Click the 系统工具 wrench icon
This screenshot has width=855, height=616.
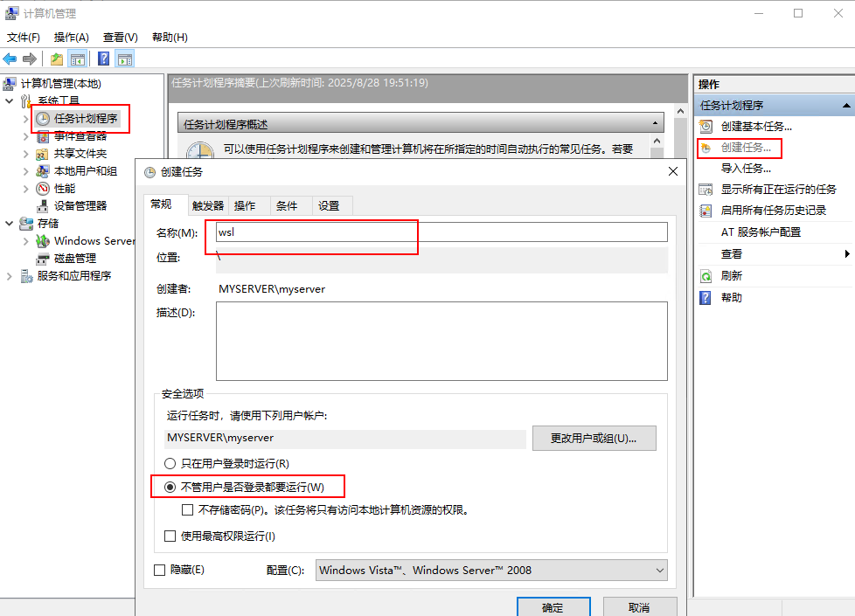click(25, 100)
